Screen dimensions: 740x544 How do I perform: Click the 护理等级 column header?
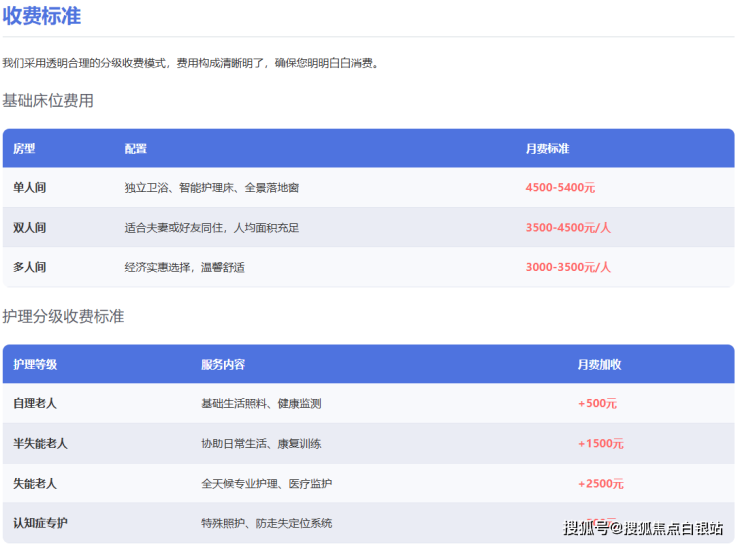tap(35, 364)
